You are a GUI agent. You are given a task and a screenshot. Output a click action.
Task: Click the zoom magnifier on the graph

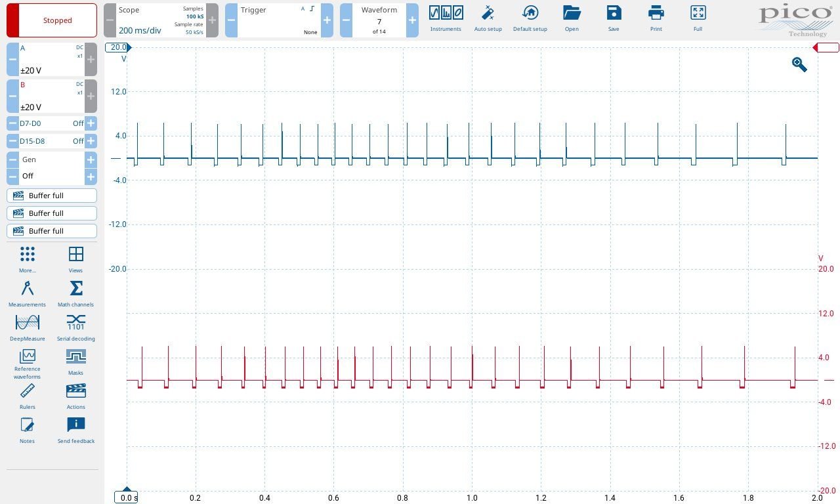coord(799,64)
